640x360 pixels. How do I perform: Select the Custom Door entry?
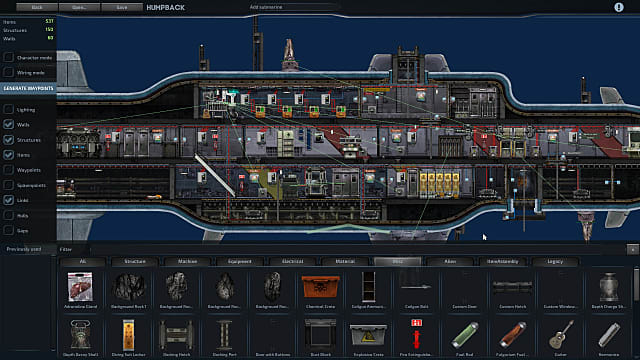[464, 290]
